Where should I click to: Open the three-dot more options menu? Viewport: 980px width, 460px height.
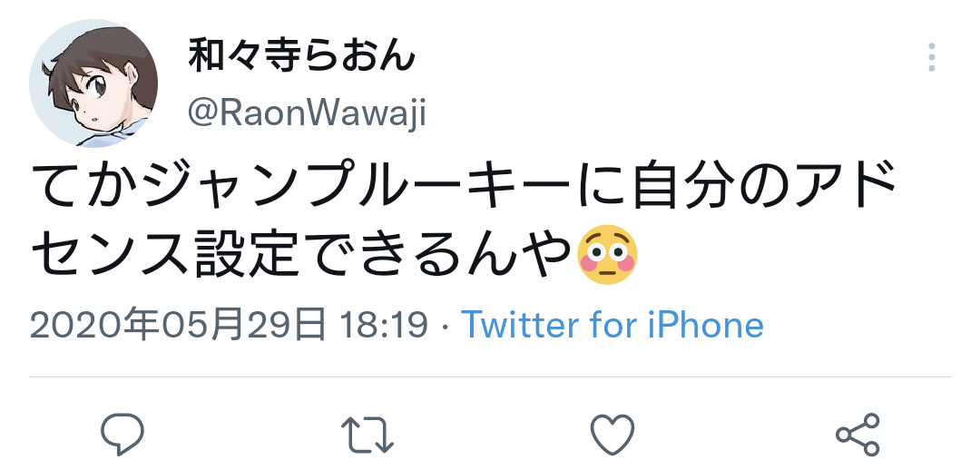coord(931,57)
